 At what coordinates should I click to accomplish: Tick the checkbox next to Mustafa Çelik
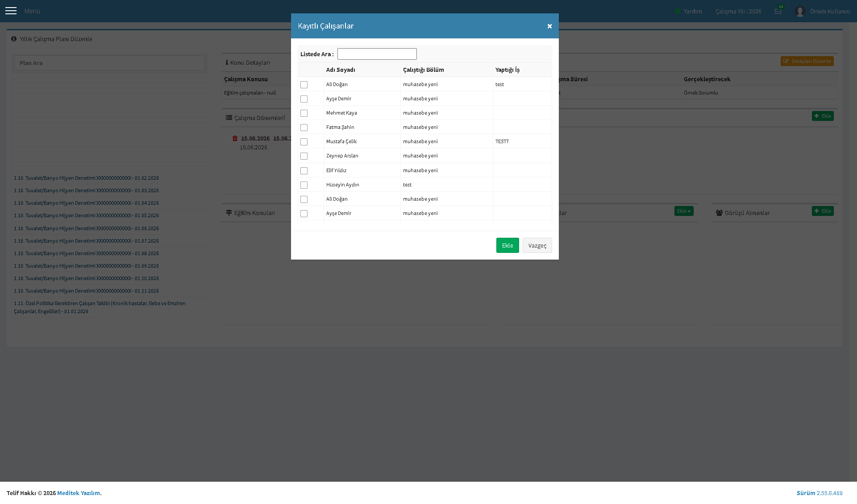click(x=304, y=142)
